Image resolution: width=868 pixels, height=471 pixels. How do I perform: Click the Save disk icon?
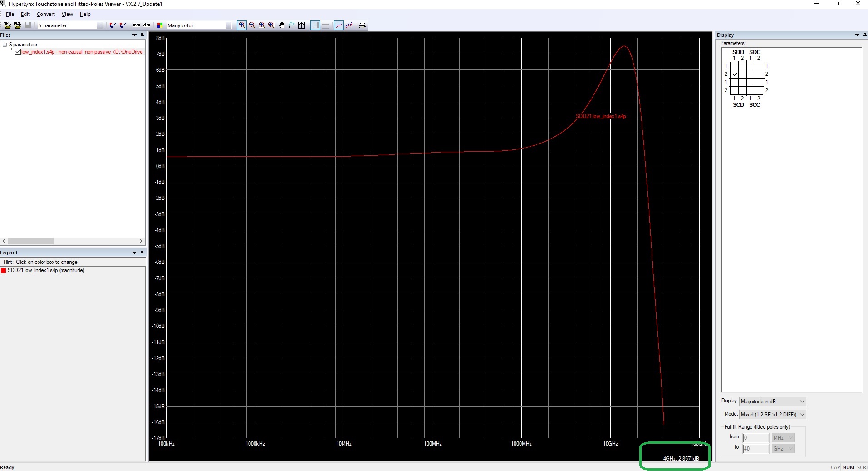pos(28,25)
